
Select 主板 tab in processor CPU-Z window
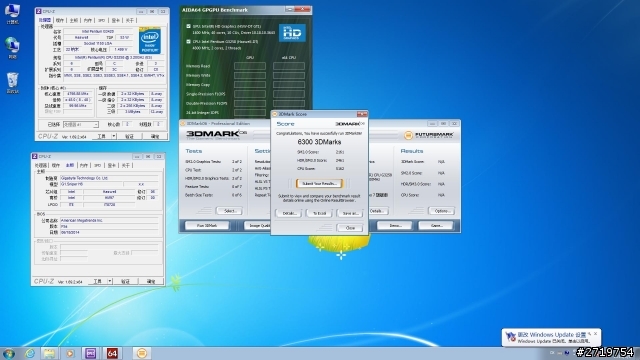coord(74,20)
